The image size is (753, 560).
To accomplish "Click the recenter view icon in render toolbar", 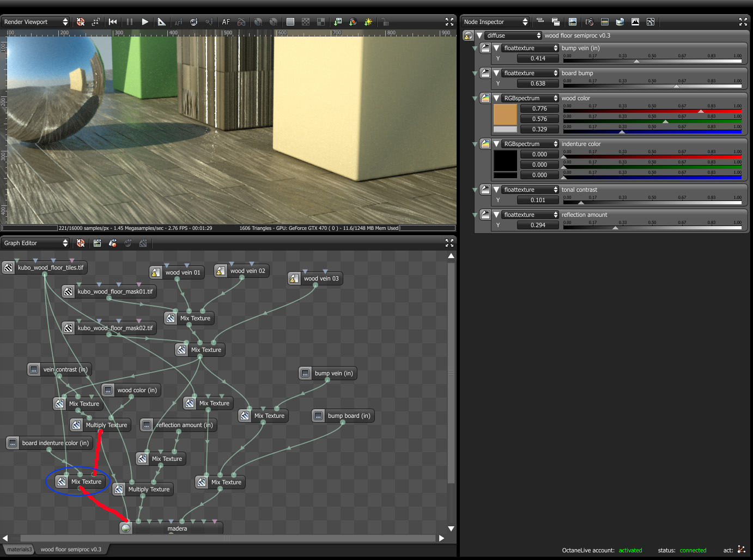I will pyautogui.click(x=81, y=22).
